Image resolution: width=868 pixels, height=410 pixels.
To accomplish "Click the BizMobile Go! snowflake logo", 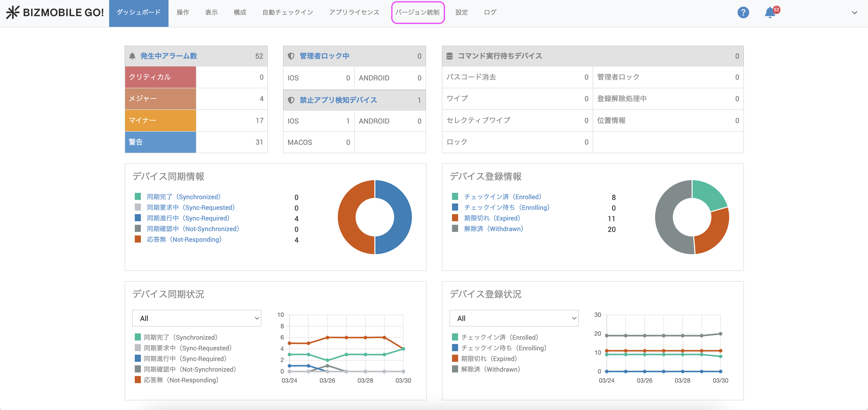I will [x=13, y=12].
